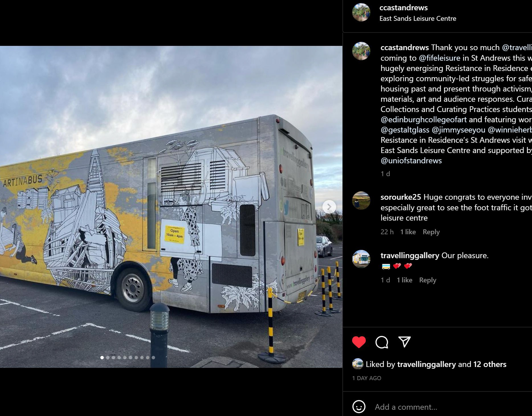Open East Sands Leisure Centre location
Viewport: 532px width, 416px height.
click(x=418, y=19)
